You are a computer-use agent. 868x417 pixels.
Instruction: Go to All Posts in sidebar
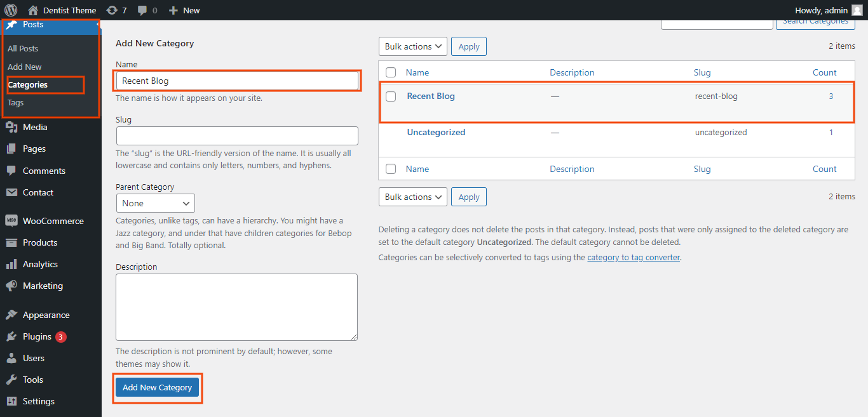pyautogui.click(x=23, y=48)
